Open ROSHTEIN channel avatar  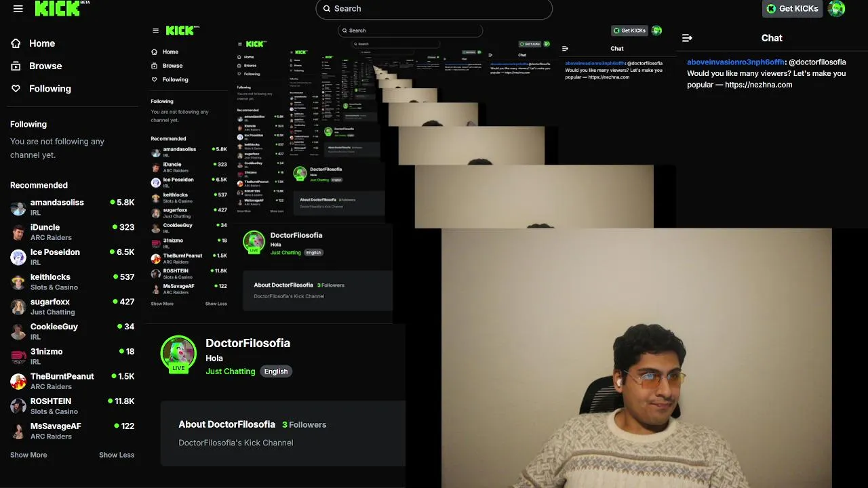tap(18, 406)
